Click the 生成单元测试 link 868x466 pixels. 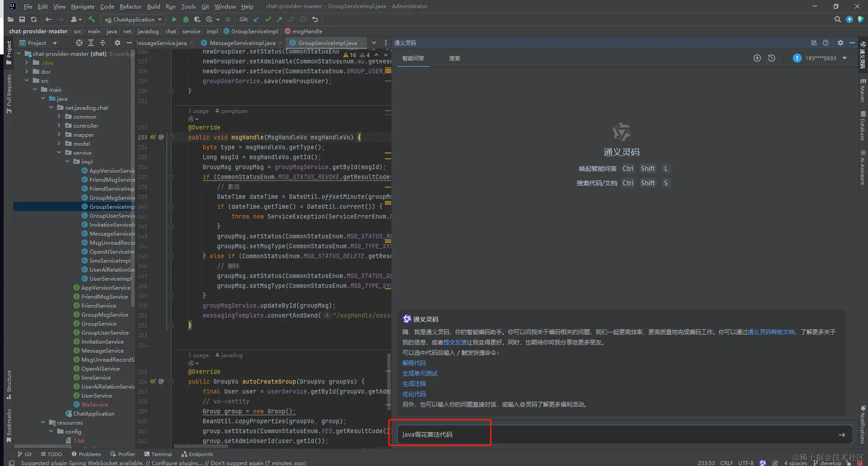420,373
